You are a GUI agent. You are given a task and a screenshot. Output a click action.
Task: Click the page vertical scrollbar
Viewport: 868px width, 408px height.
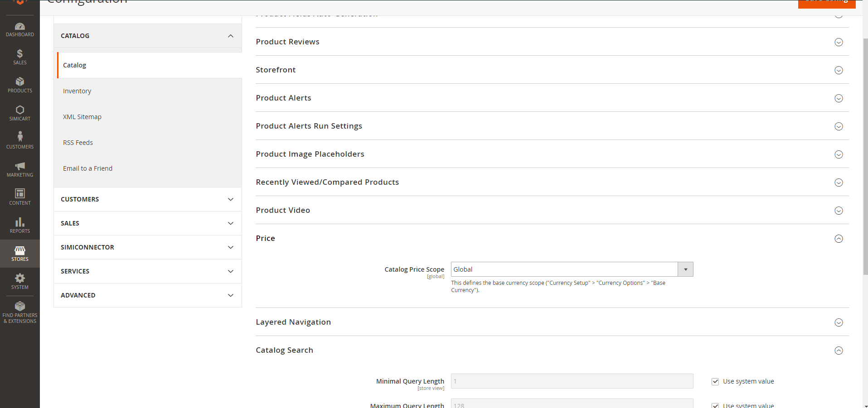(865, 156)
